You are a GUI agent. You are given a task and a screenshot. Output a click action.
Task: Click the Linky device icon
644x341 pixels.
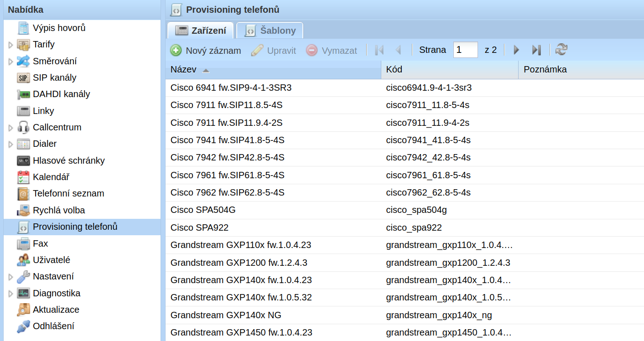[x=23, y=111]
